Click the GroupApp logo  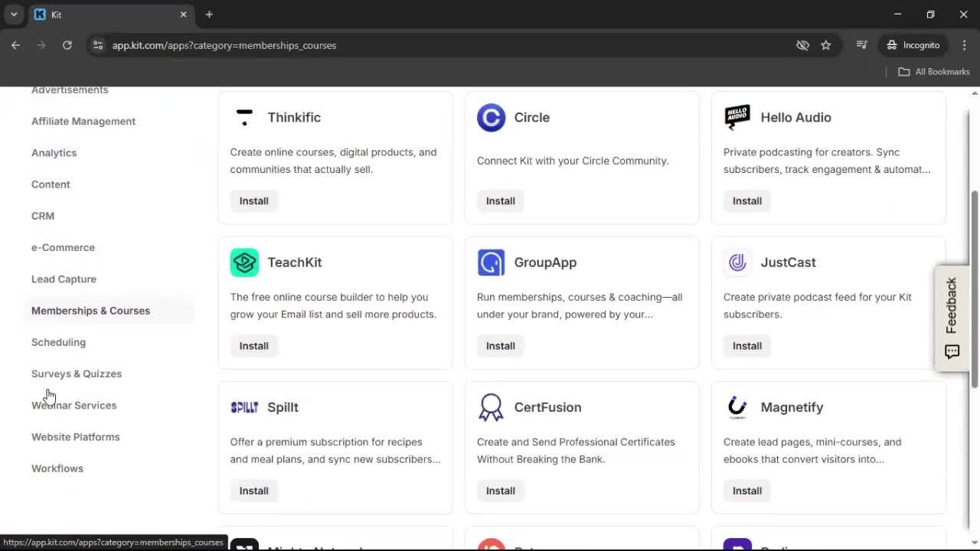491,262
